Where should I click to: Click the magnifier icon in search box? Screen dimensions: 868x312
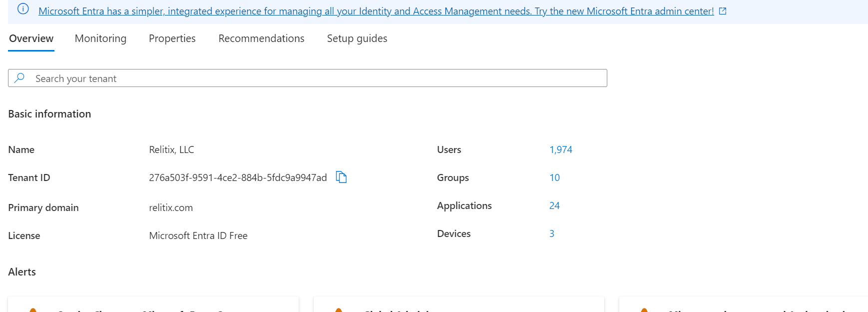click(x=19, y=77)
